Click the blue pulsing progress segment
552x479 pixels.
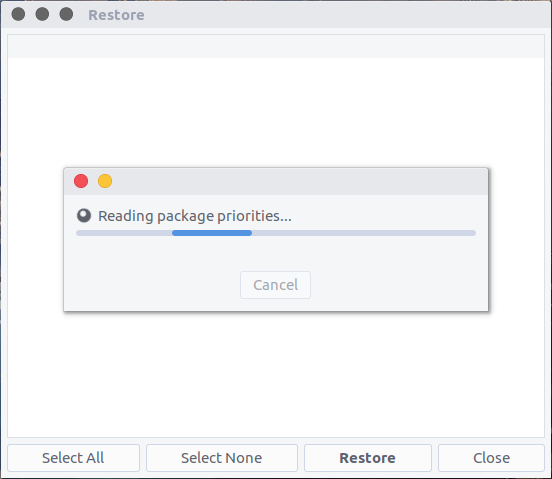point(212,233)
